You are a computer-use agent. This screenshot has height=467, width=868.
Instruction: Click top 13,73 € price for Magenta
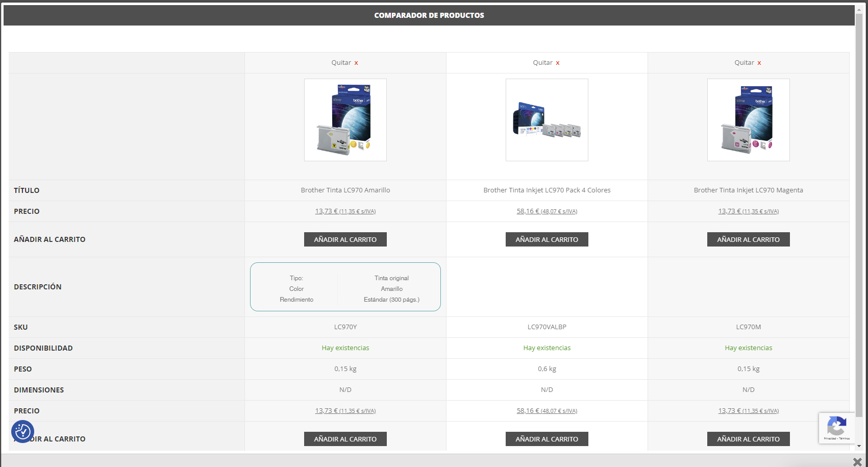point(749,211)
